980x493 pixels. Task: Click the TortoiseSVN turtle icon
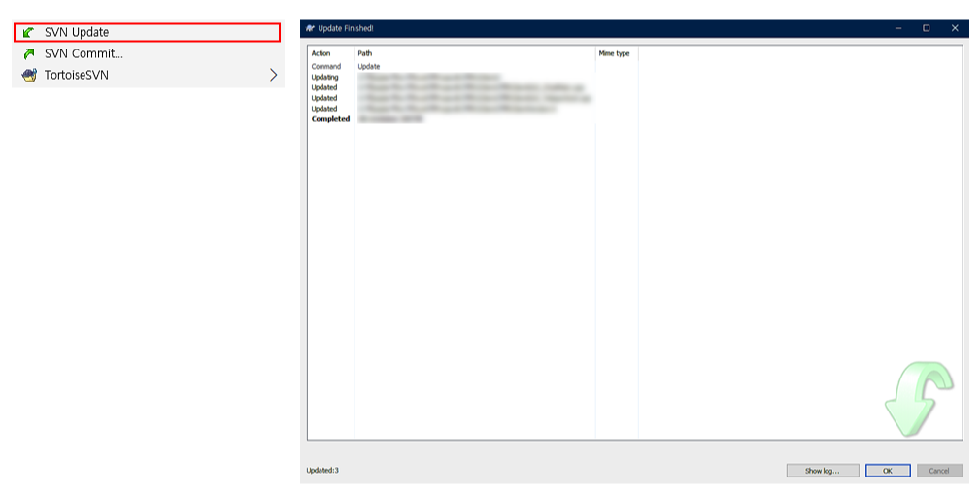tap(29, 75)
